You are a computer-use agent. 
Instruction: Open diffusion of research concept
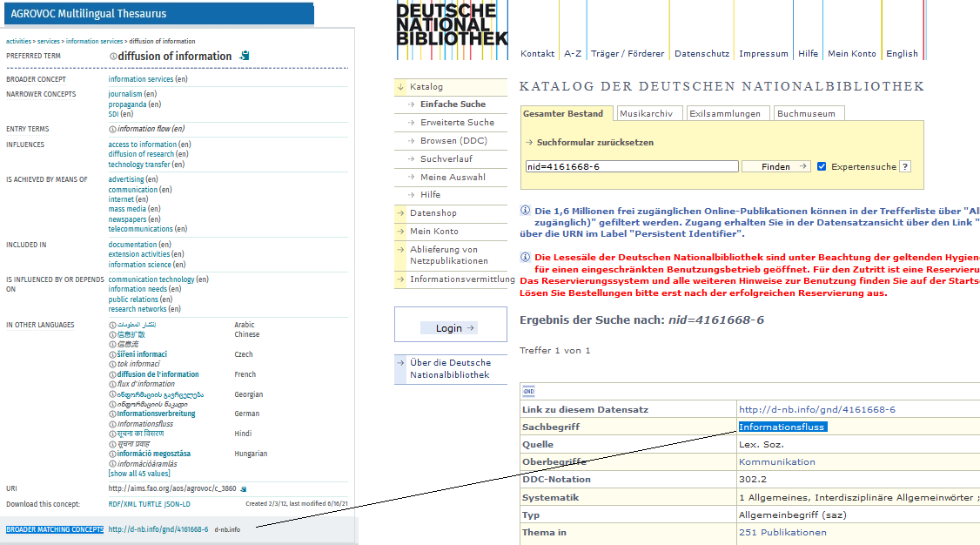tap(141, 154)
